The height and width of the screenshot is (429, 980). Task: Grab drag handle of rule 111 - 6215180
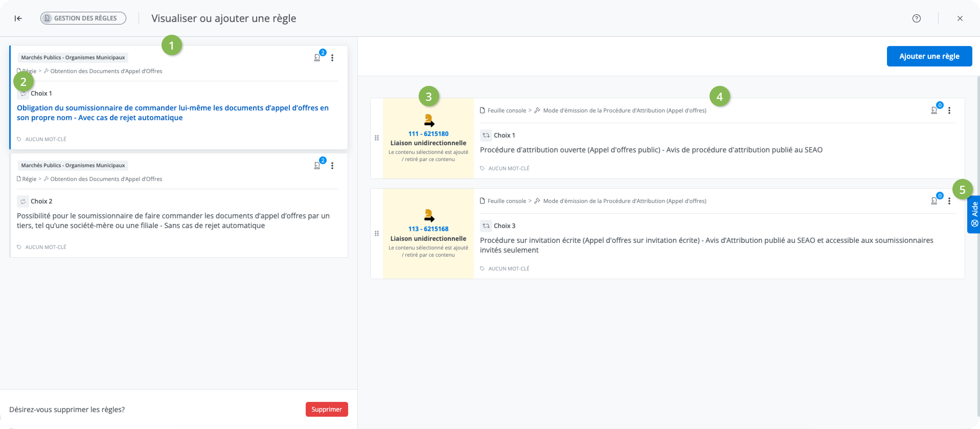pyautogui.click(x=377, y=138)
